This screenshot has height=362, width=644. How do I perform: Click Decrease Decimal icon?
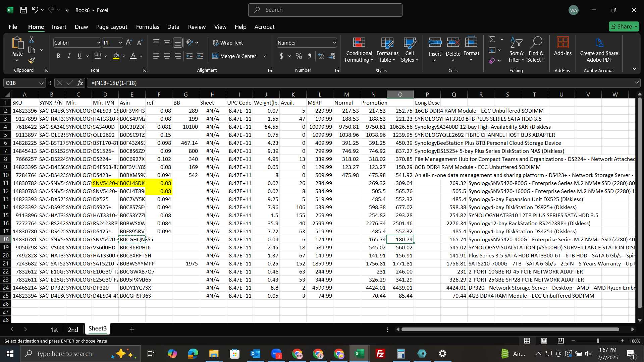pyautogui.click(x=332, y=56)
